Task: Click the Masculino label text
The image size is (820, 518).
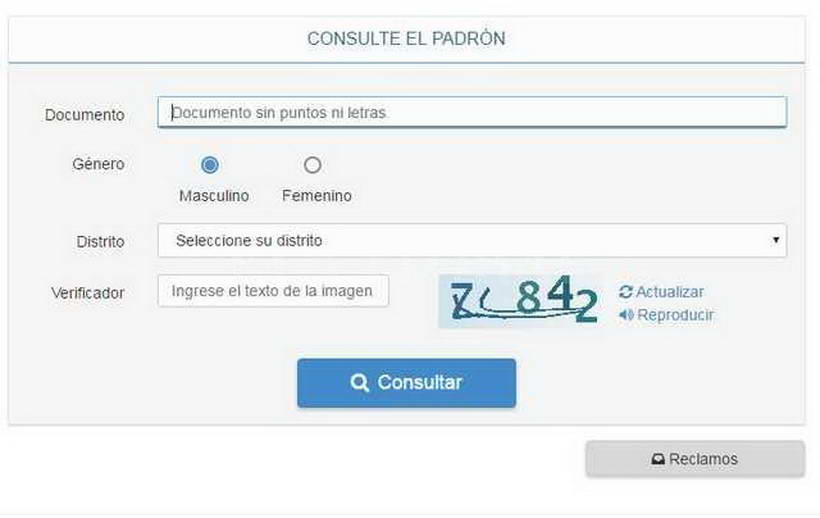Action: 214,195
